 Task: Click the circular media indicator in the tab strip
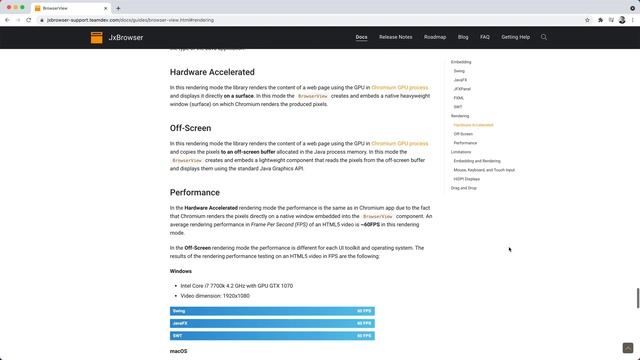(632, 8)
